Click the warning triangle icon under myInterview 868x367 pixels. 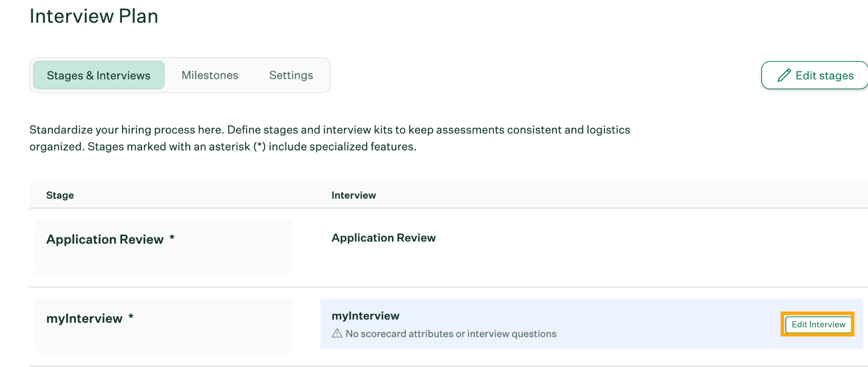point(337,334)
